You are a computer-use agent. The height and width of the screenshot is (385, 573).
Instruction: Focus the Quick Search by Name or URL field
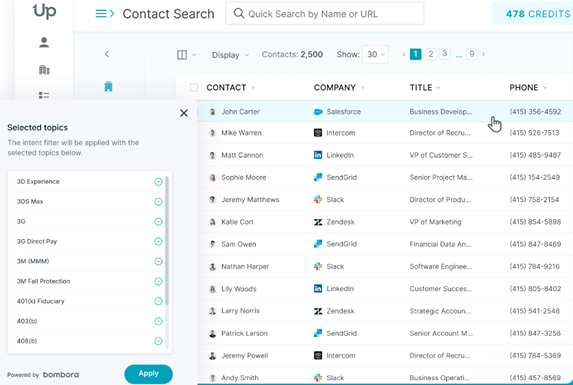(x=325, y=14)
